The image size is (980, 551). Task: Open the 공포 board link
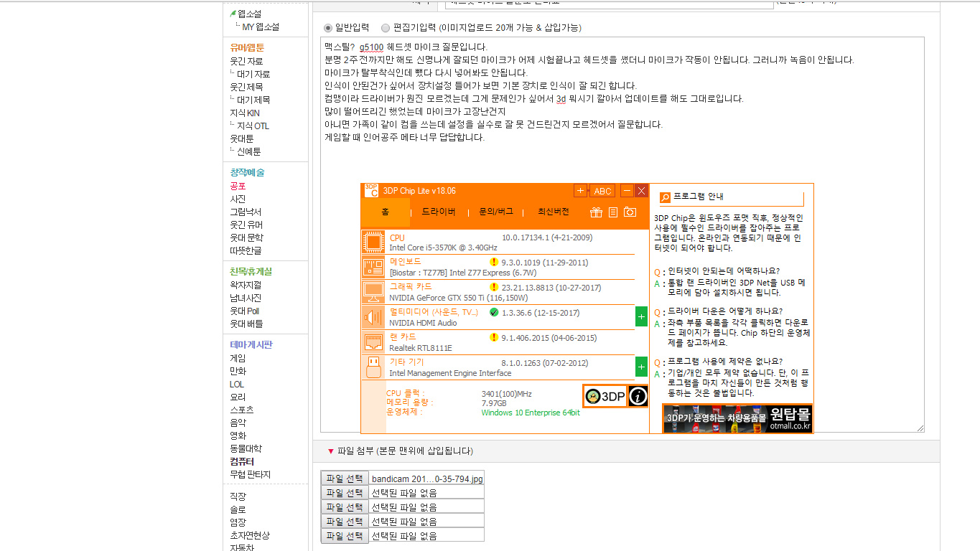(238, 187)
